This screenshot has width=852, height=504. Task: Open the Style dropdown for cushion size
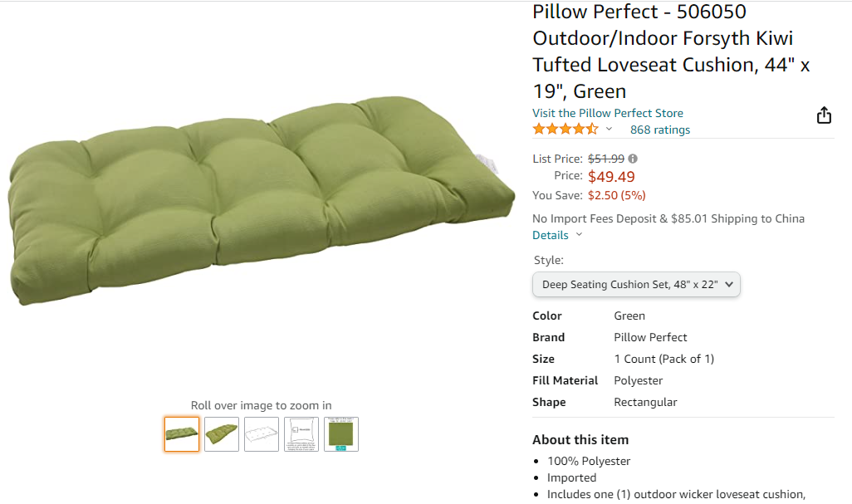[x=636, y=284]
